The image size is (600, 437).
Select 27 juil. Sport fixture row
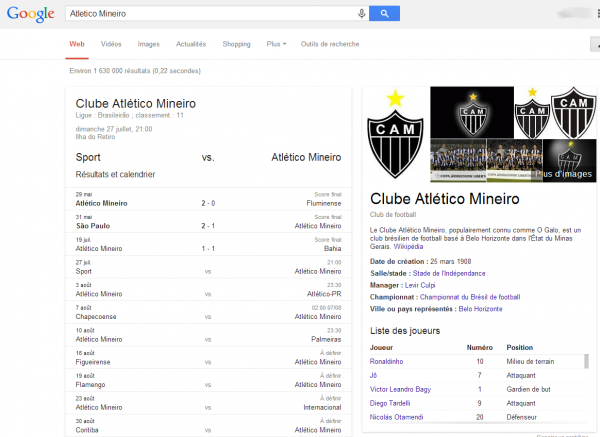[x=209, y=267]
